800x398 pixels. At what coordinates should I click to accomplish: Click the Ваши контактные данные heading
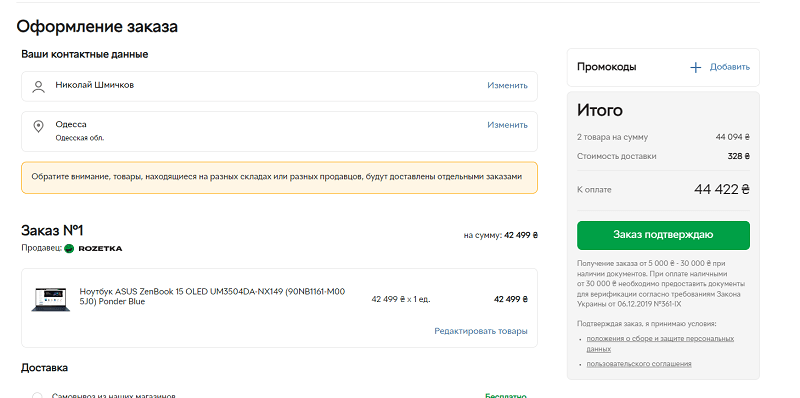[85, 54]
